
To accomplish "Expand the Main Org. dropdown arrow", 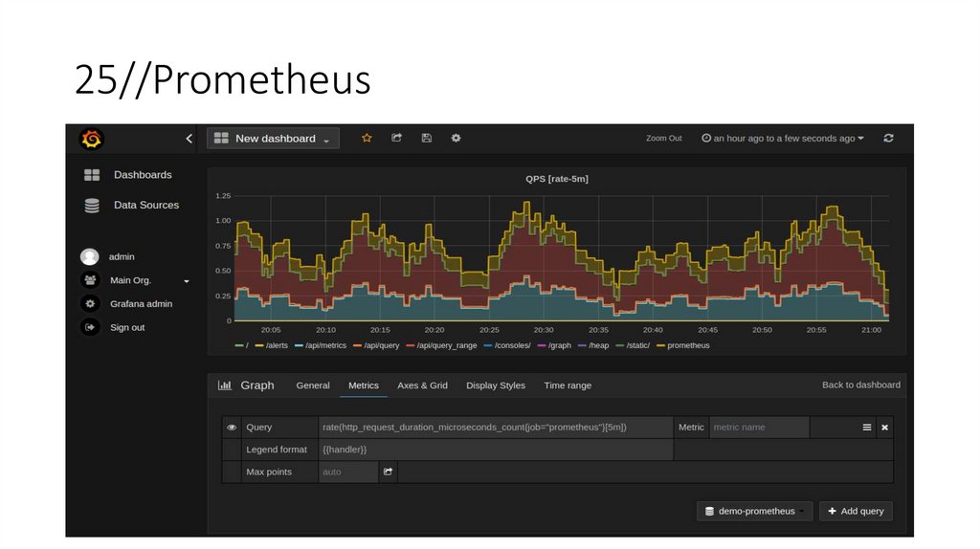I will point(187,281).
